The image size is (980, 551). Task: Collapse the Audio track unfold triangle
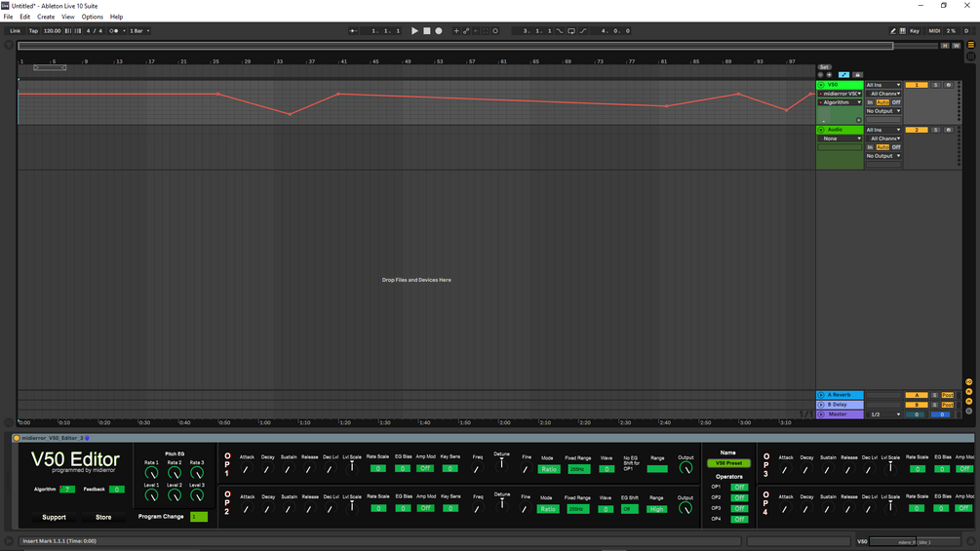pyautogui.click(x=821, y=130)
